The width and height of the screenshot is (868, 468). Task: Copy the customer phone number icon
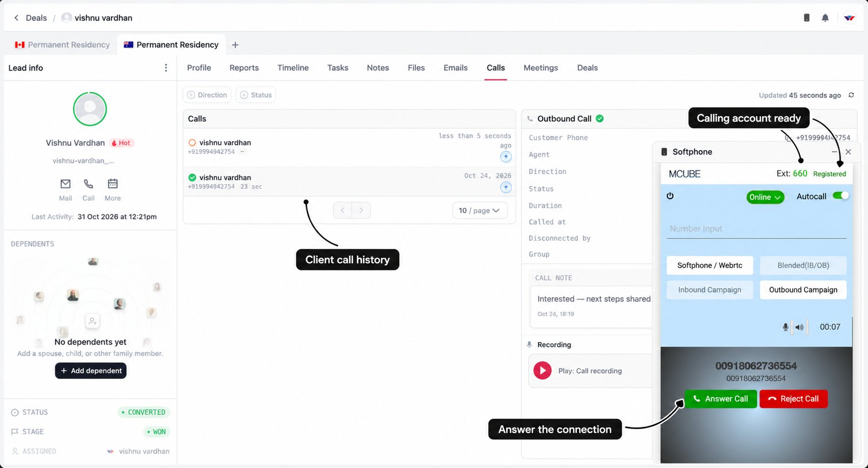pos(788,137)
